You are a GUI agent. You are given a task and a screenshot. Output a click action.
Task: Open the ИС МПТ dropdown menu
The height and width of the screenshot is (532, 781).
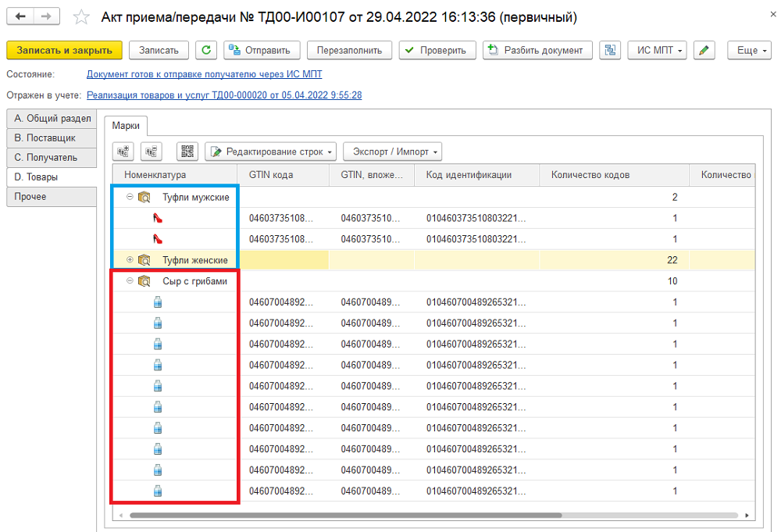coord(658,50)
